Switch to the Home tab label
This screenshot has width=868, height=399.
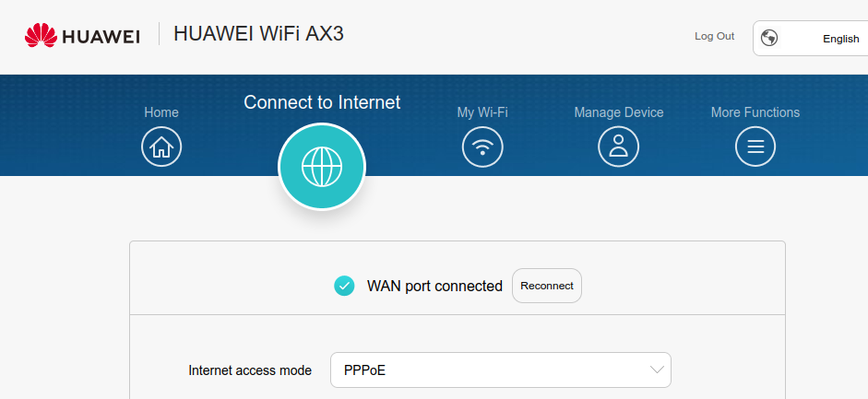[x=161, y=112]
